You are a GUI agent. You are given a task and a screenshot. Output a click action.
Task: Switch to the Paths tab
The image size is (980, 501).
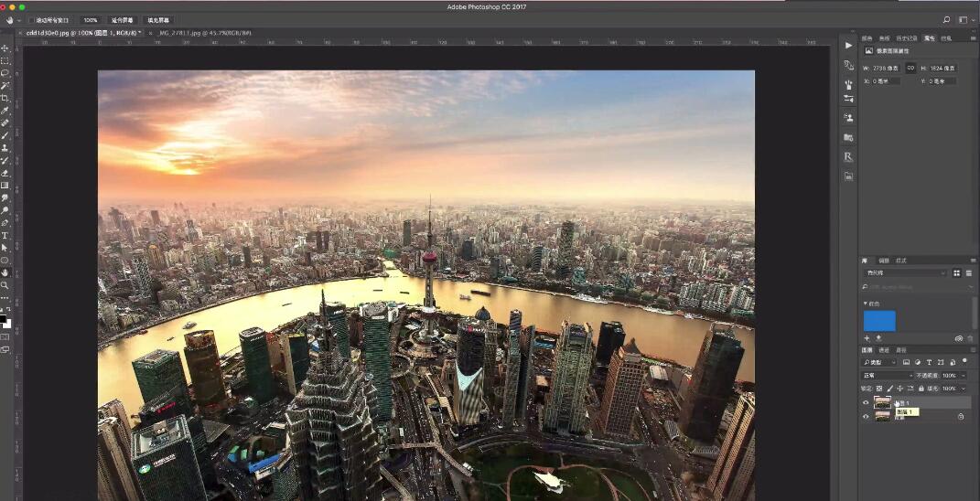tap(901, 350)
